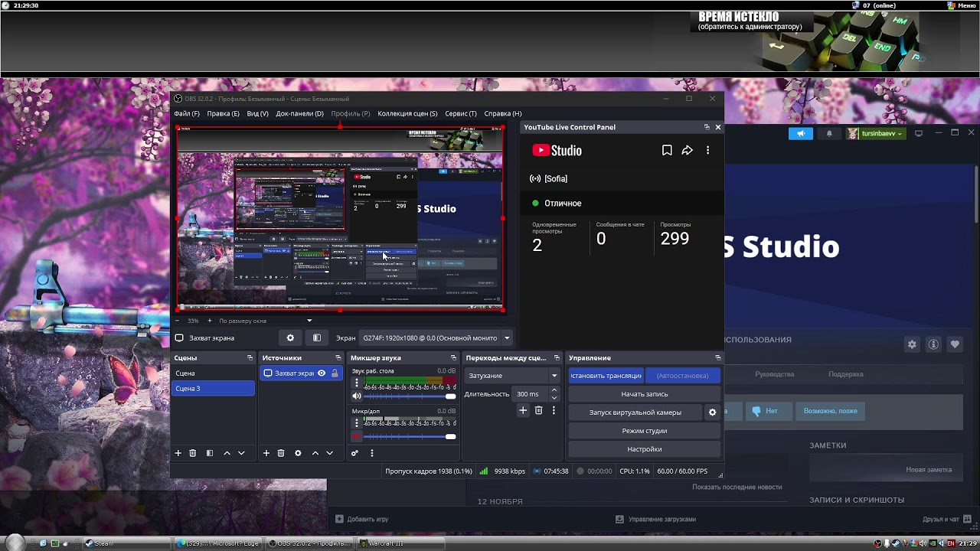980x551 pixels.
Task: Open options menu for Микр/доп channel
Action: (x=356, y=423)
